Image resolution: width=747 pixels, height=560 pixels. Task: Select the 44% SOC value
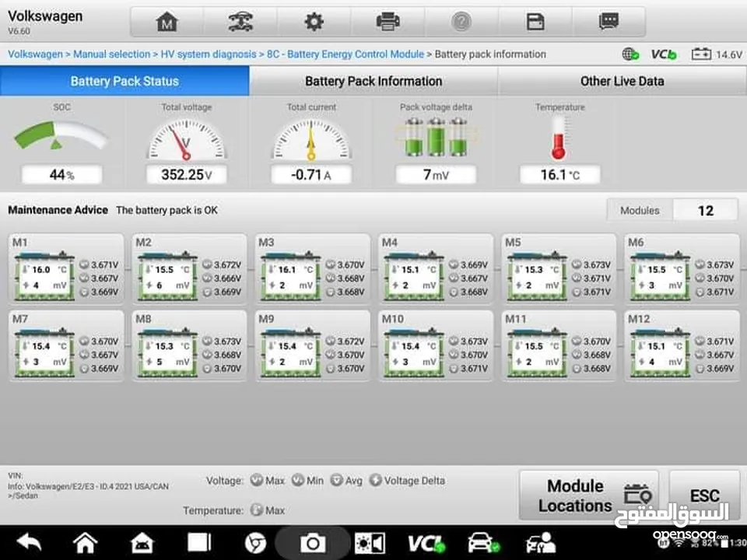tap(62, 175)
